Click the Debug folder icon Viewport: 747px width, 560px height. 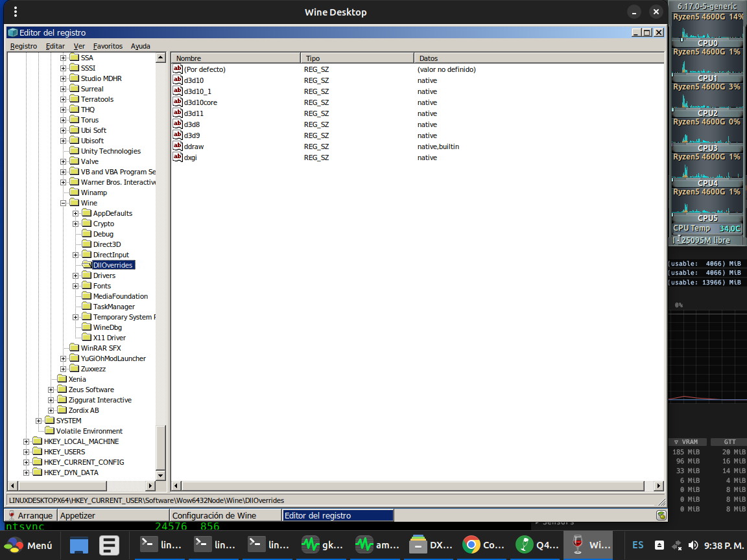pyautogui.click(x=86, y=233)
